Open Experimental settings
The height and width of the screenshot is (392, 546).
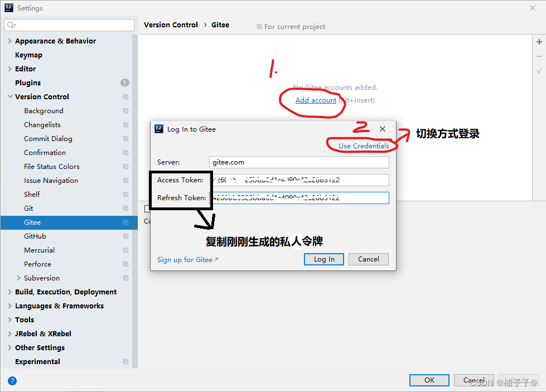pyautogui.click(x=37, y=361)
